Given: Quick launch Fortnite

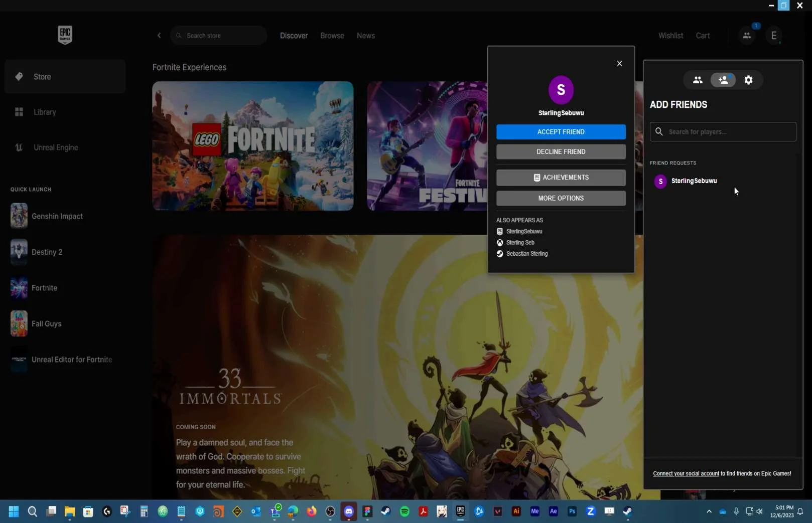Looking at the screenshot, I should (x=65, y=288).
